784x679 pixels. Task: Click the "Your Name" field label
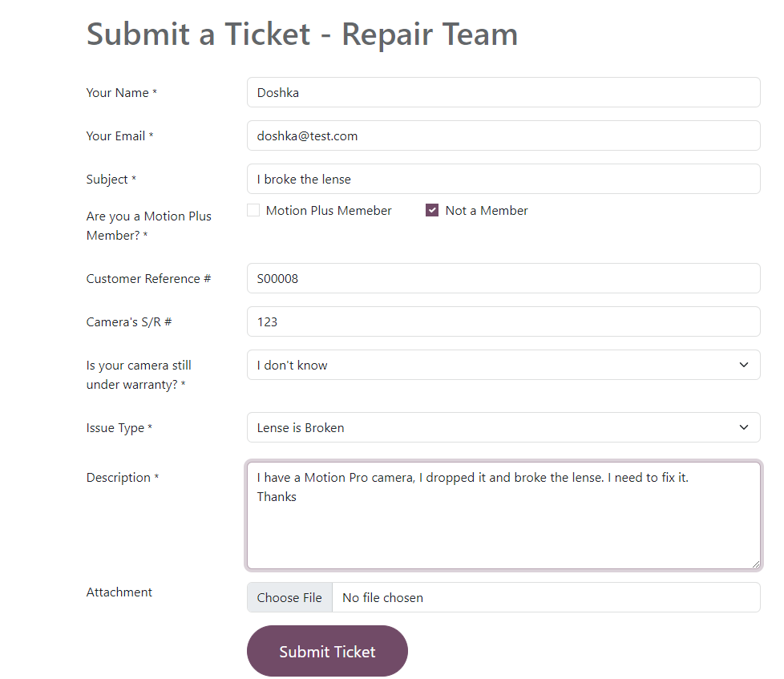click(117, 93)
